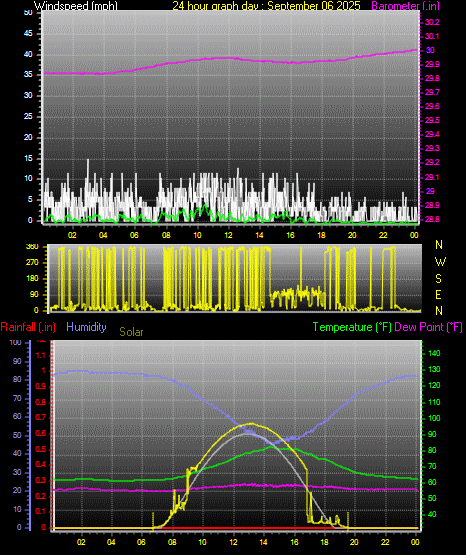Screen dimensions: 466x555
Task: Click the Humidity legend label
Action: [86, 327]
